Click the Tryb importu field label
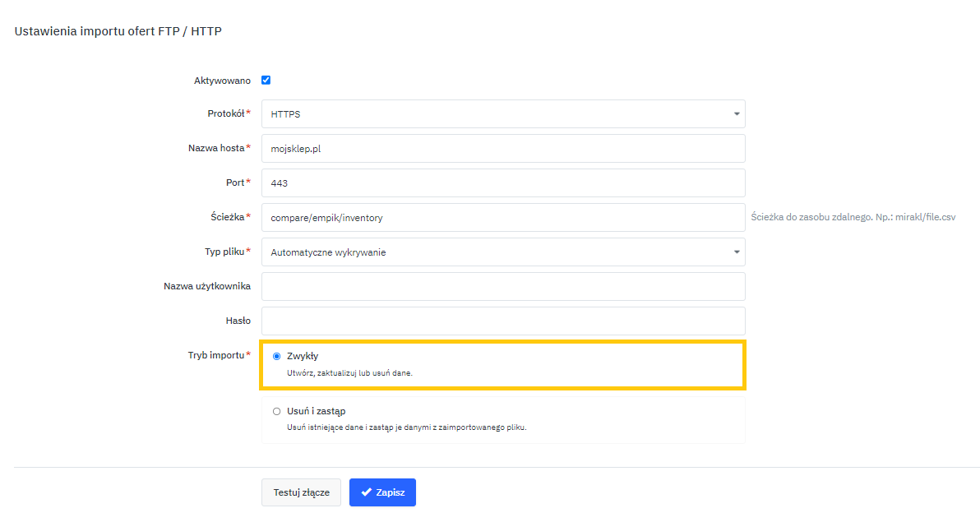 (215, 355)
